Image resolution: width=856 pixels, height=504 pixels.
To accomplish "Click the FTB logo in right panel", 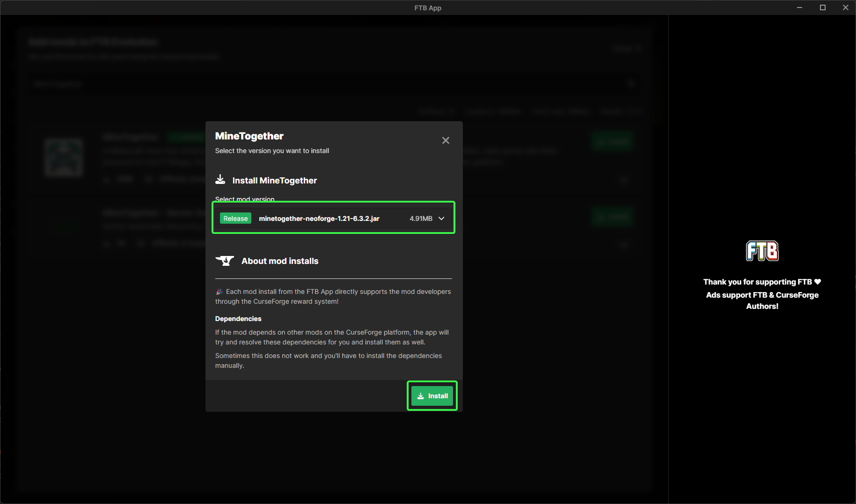I will [x=762, y=251].
